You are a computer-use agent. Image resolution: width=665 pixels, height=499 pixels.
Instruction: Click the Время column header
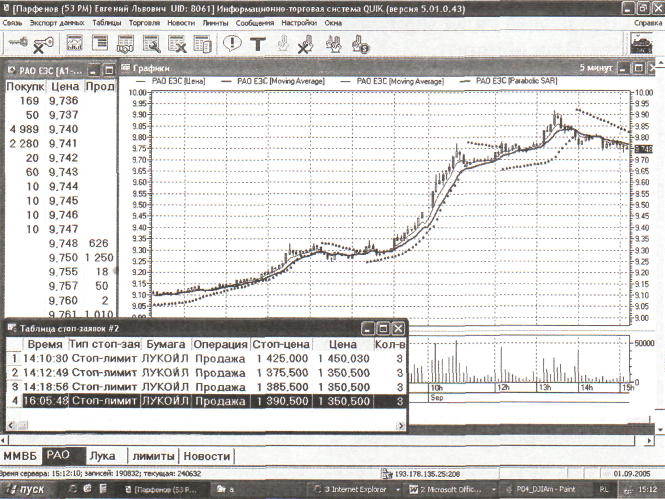click(45, 344)
